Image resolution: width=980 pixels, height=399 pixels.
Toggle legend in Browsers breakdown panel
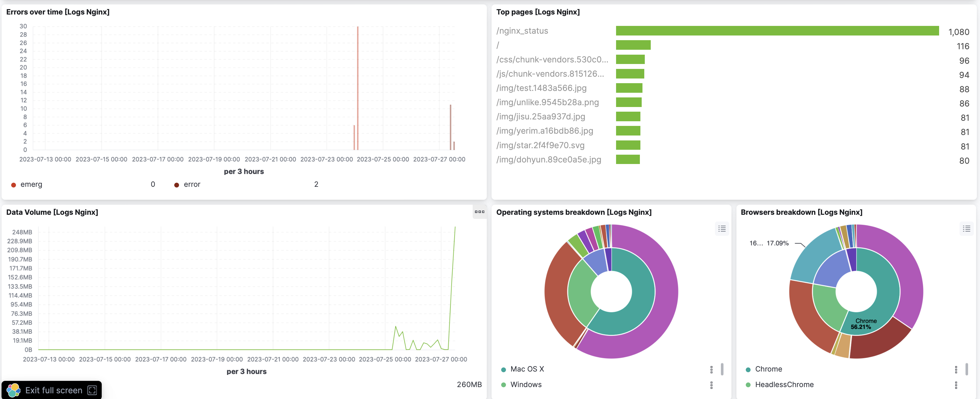tap(966, 229)
